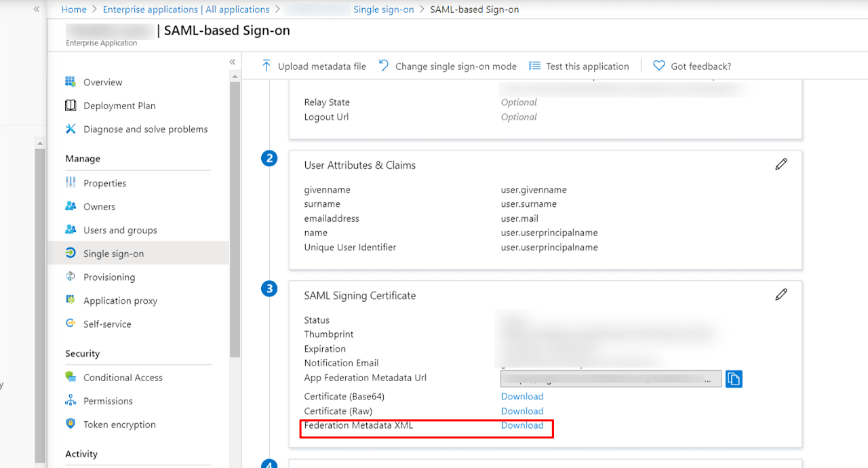Click the Upload metadata file arrow icon

pyautogui.click(x=266, y=66)
